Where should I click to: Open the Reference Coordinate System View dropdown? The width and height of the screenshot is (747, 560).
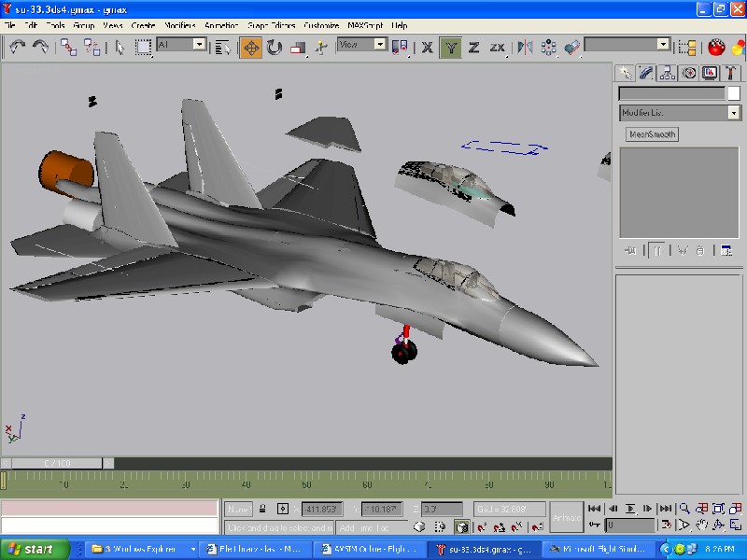[361, 44]
